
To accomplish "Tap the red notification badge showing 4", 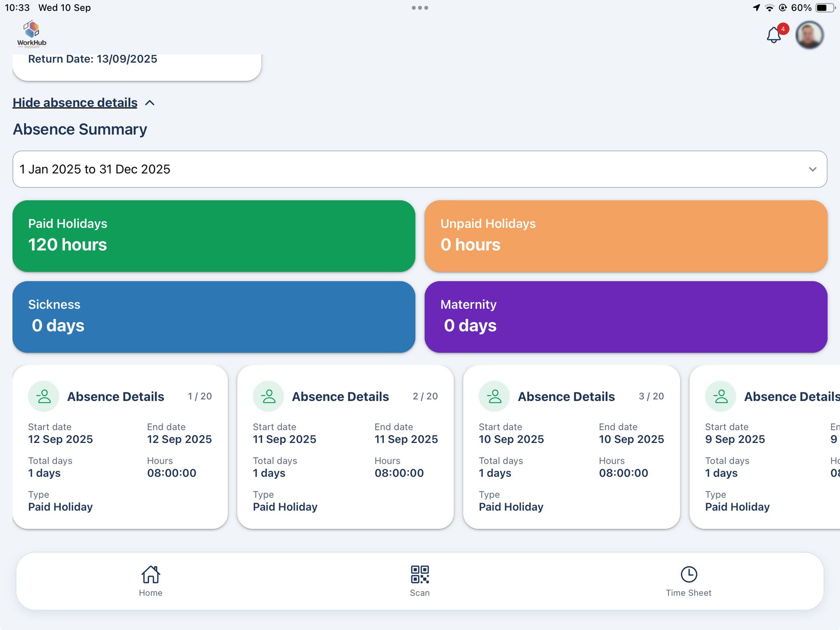I will [x=783, y=29].
